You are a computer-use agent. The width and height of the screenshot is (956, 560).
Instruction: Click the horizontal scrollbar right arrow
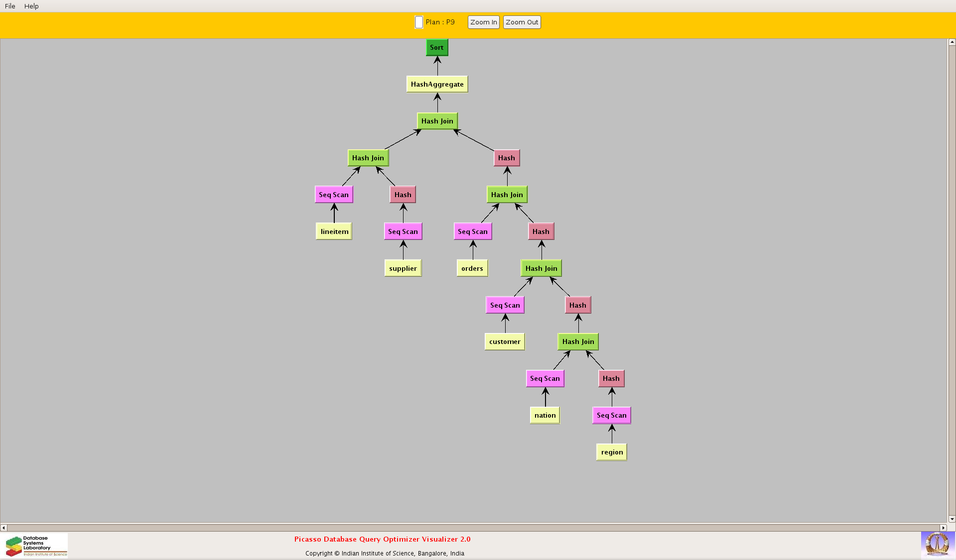coord(943,528)
